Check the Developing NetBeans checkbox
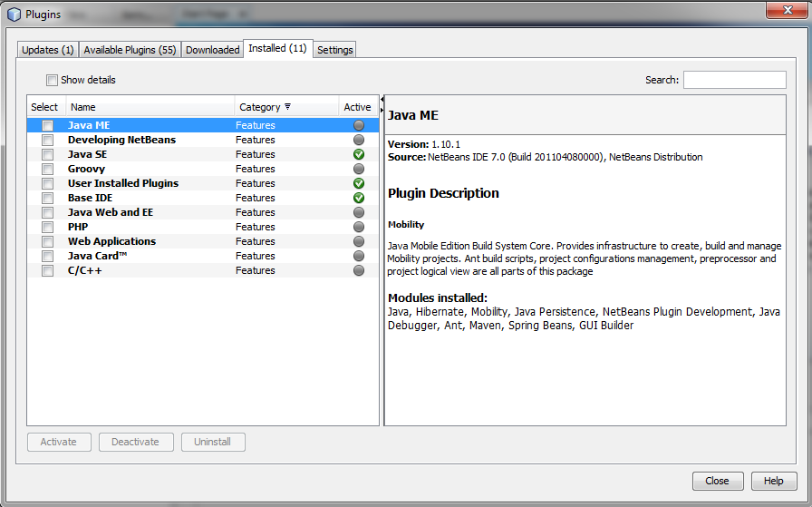The image size is (812, 507). [48, 140]
